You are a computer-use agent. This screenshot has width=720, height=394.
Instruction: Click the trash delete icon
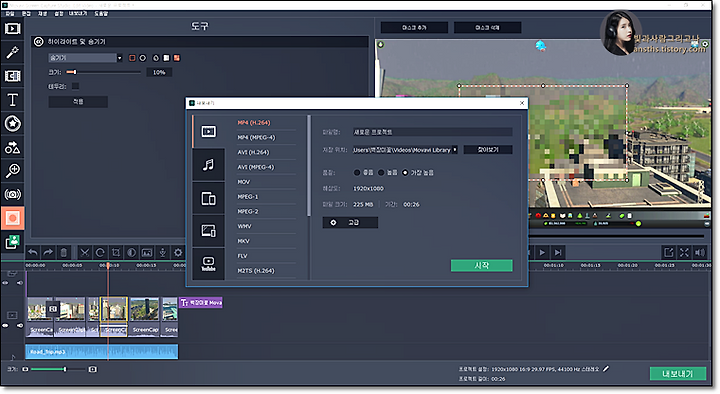[63, 252]
